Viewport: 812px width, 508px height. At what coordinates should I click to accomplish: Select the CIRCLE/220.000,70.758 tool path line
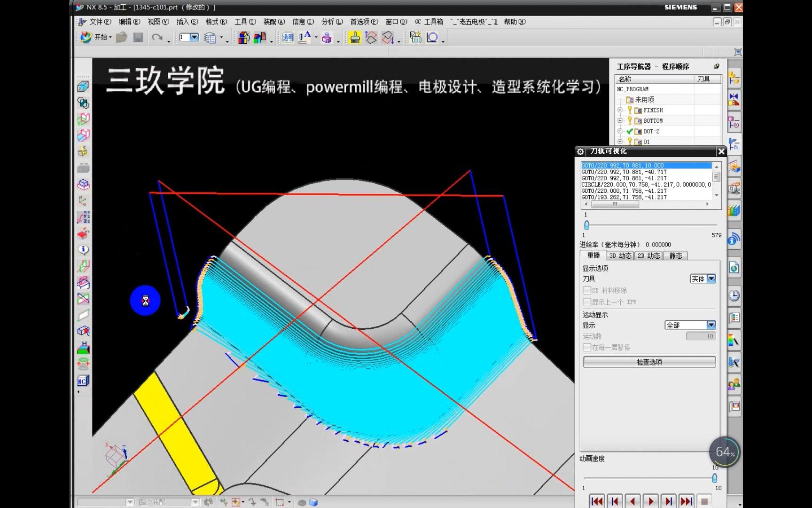(x=647, y=184)
